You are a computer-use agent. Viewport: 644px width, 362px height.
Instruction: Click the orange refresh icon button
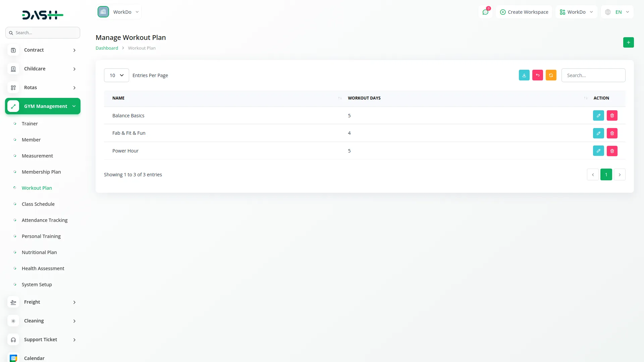pyautogui.click(x=551, y=75)
